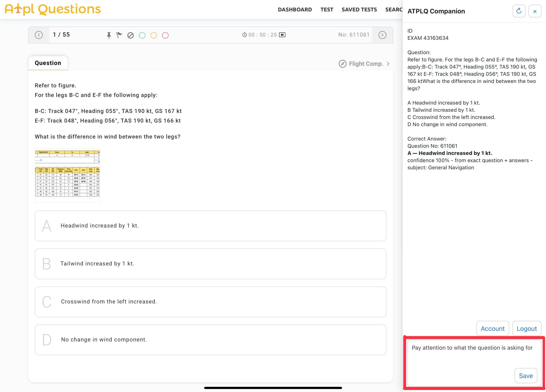Flag this question for review
Screen dimensions: 546x392
pos(119,35)
